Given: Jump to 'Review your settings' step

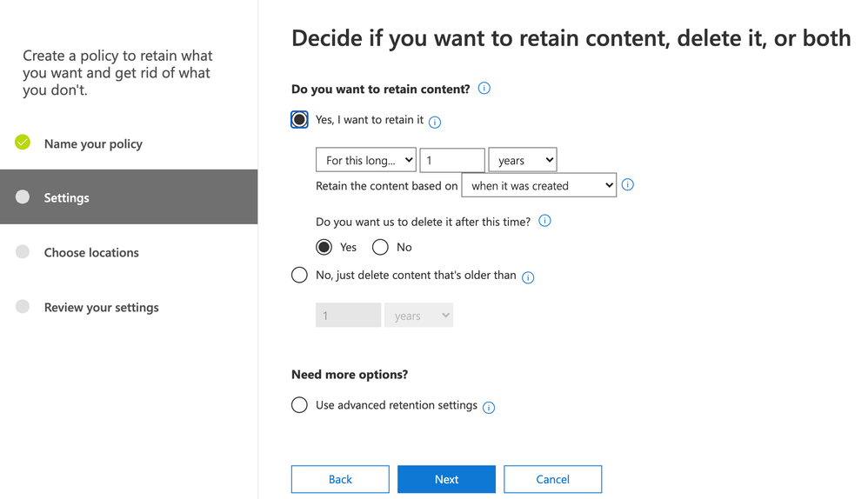Looking at the screenshot, I should coord(101,308).
